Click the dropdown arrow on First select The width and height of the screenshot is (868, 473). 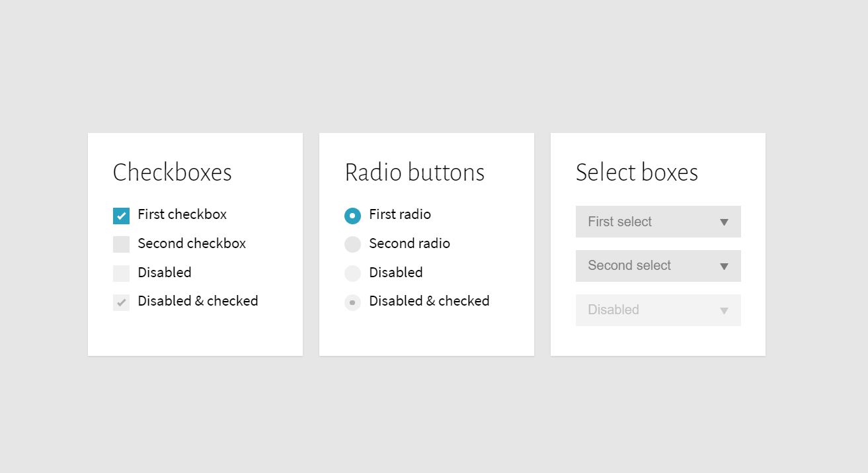pos(724,222)
